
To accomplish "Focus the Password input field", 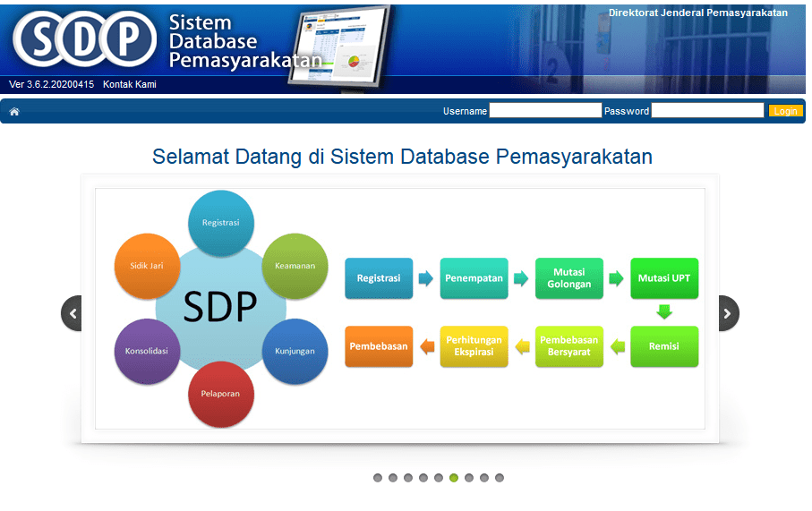I will (707, 111).
